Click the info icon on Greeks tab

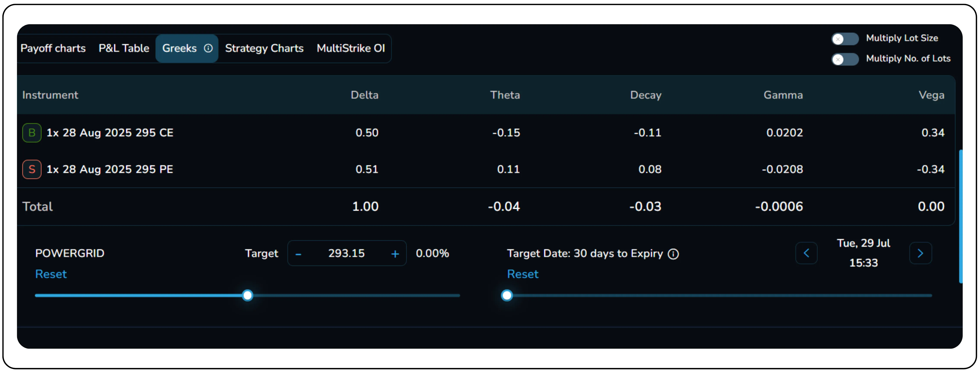[x=208, y=48]
